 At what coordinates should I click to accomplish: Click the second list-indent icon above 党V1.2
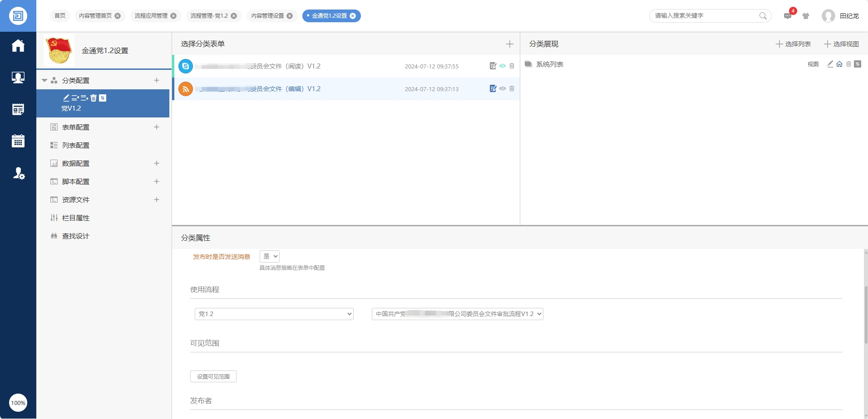[84, 98]
